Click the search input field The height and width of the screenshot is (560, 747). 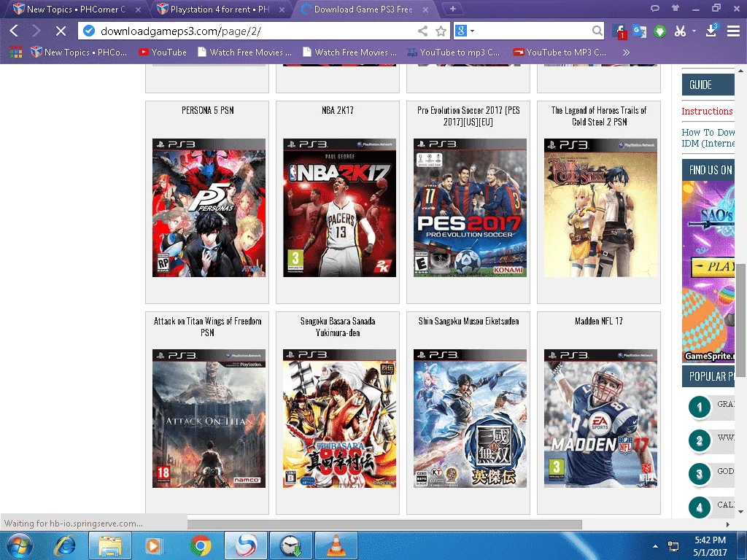533,31
